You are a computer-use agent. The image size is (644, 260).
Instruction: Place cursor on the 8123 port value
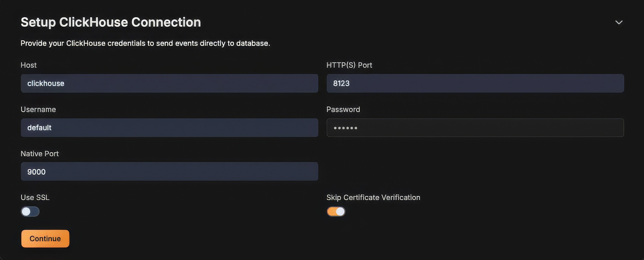pos(341,83)
